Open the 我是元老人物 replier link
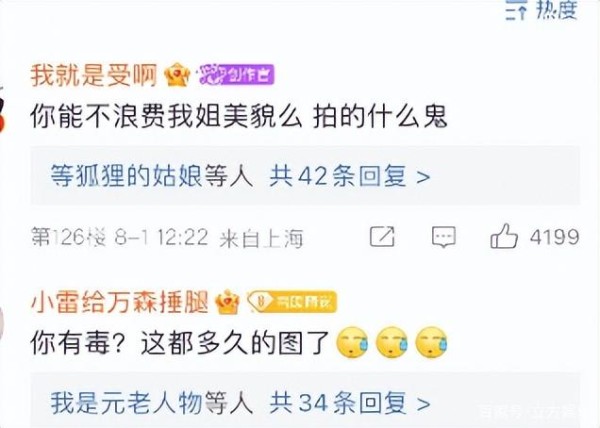The width and height of the screenshot is (600, 428). pos(126,403)
